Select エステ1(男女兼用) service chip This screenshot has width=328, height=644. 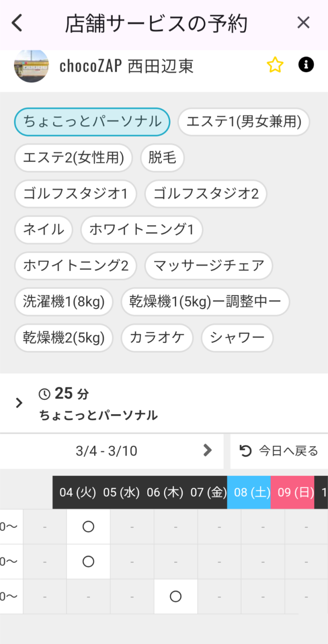(244, 122)
